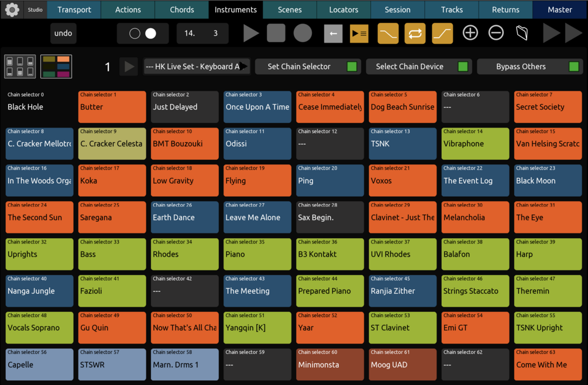Switch to the Scenes tab
This screenshot has height=385, width=588.
pyautogui.click(x=290, y=9)
